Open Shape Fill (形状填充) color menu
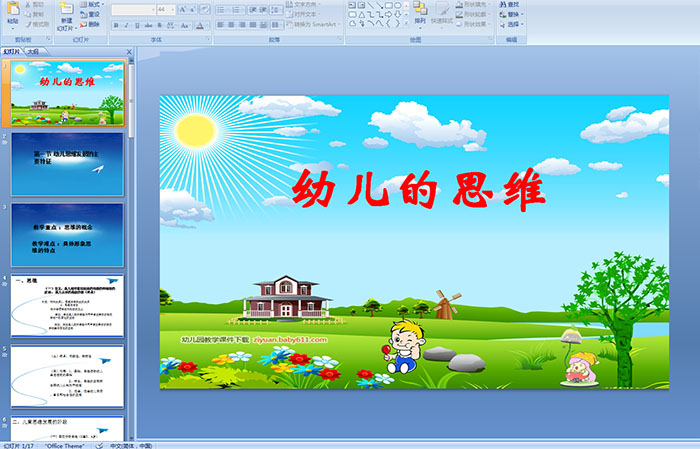The image size is (700, 449). coord(473,4)
